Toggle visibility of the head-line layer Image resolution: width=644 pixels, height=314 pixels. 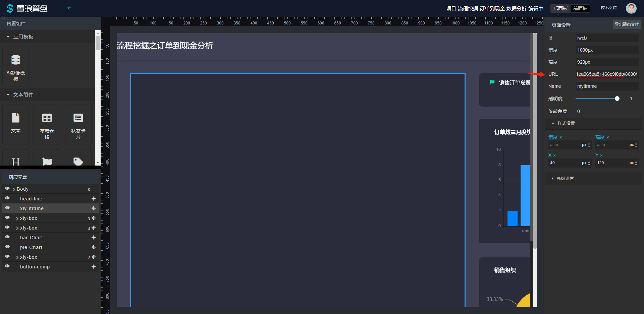7,198
